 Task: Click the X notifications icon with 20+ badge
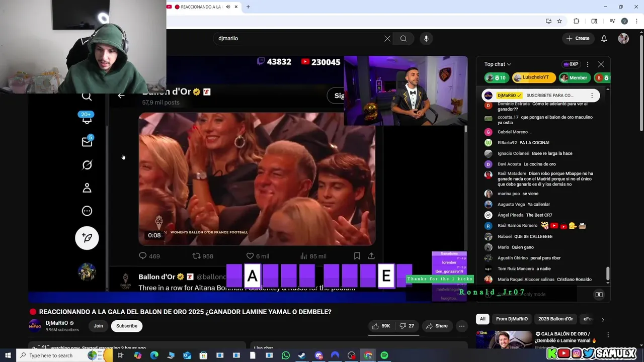[x=87, y=119]
